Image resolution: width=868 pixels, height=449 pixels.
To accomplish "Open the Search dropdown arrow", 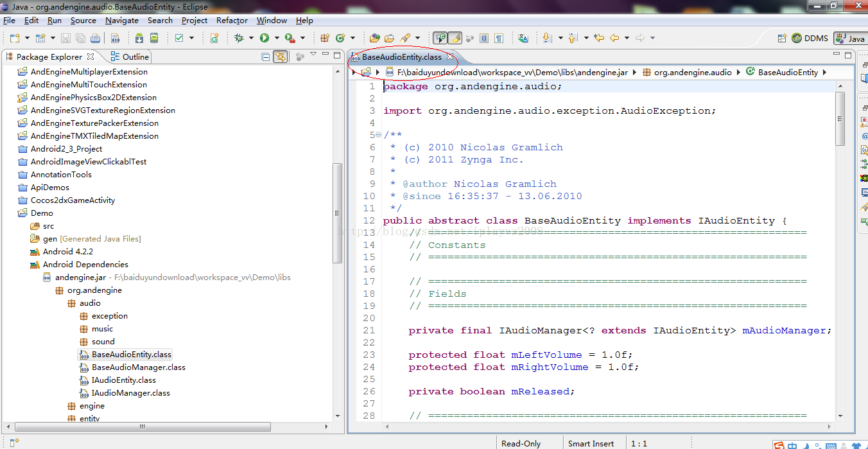I will click(x=417, y=38).
